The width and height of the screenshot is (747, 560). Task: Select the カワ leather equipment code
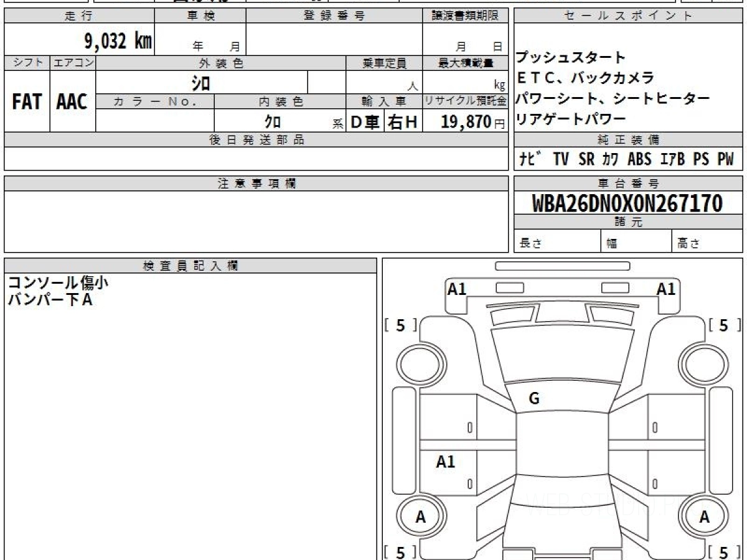coord(610,159)
